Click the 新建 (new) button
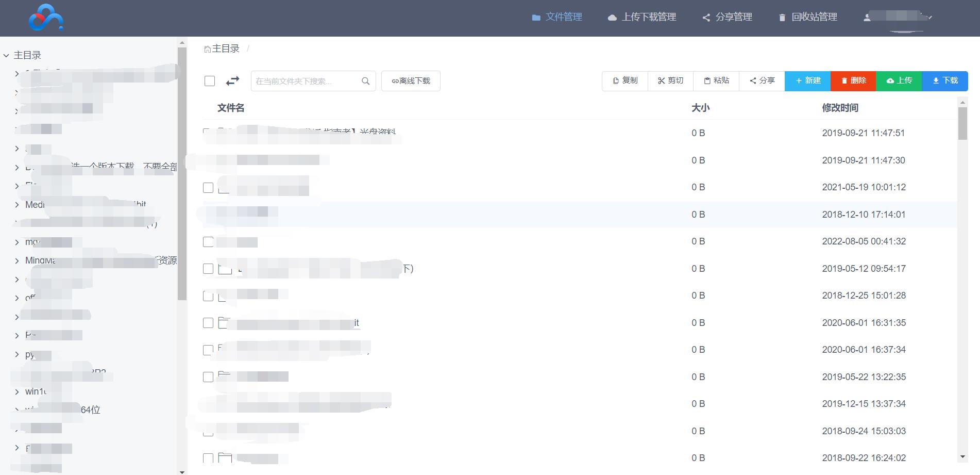 807,80
